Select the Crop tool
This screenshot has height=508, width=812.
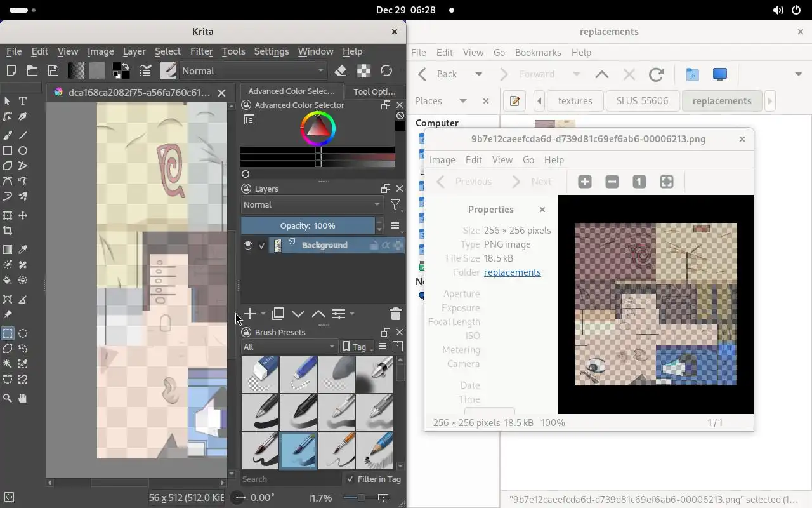[x=8, y=231]
